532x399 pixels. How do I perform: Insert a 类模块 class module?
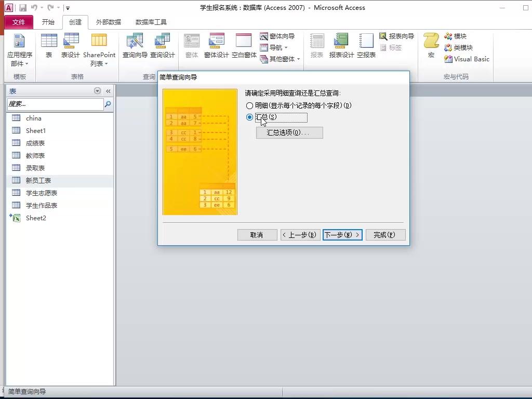458,47
